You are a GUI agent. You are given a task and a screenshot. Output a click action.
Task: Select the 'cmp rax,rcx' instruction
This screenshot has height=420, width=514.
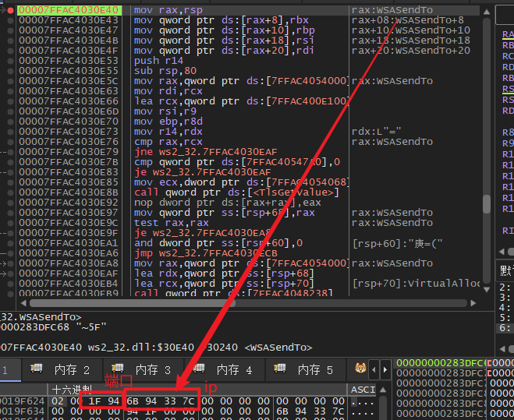(168, 142)
